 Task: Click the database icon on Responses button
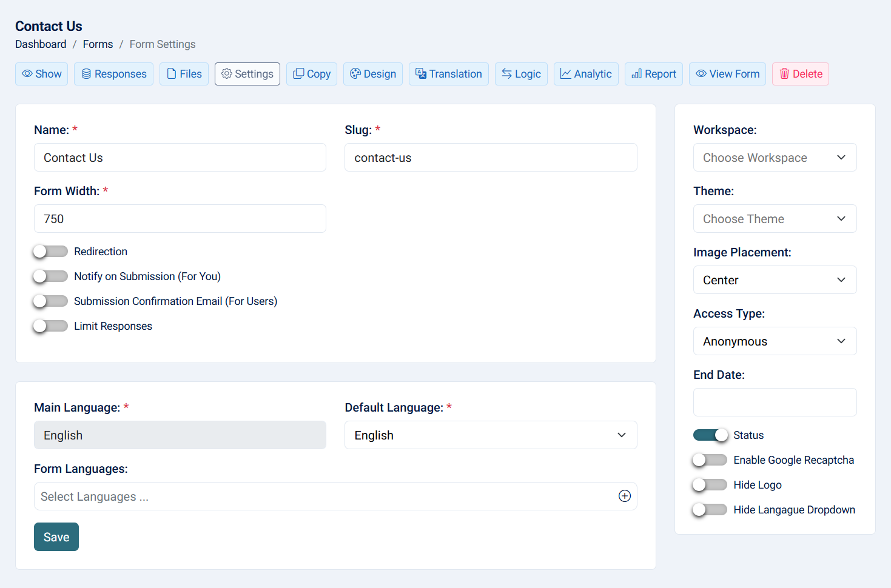(86, 74)
